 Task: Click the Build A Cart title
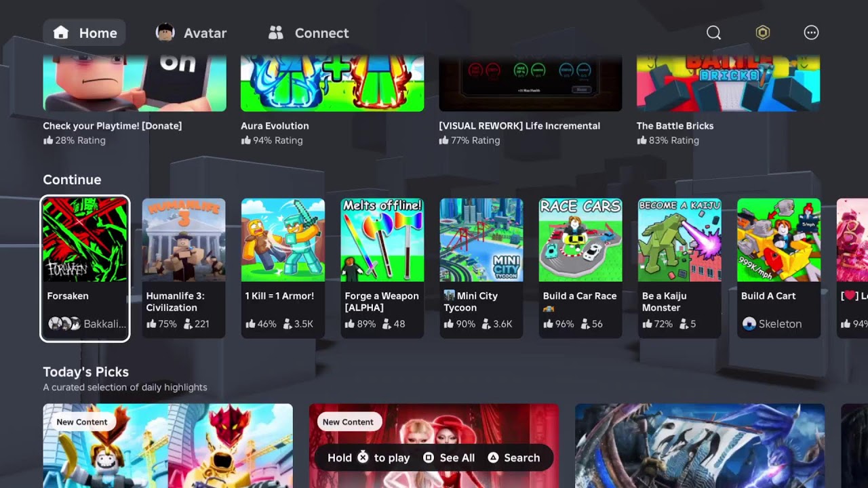pos(768,296)
